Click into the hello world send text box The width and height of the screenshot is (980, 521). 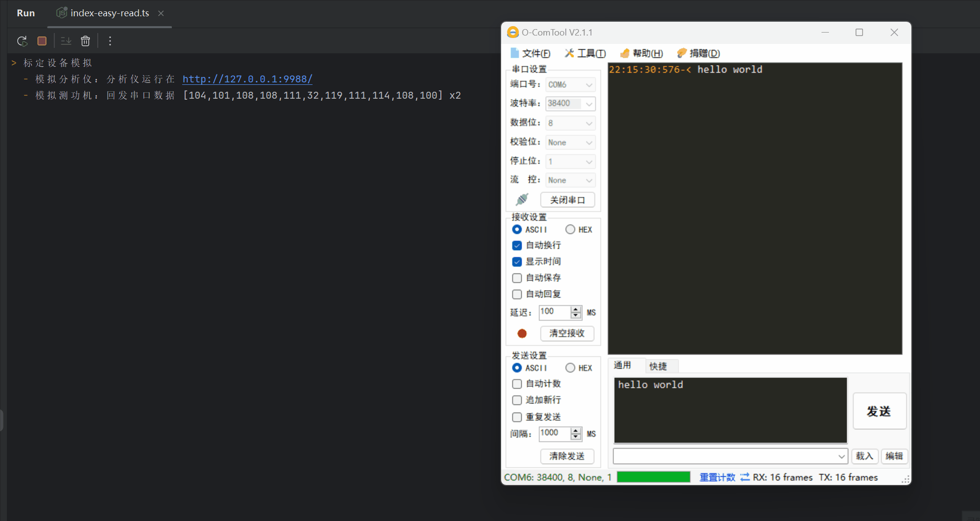(x=730, y=410)
